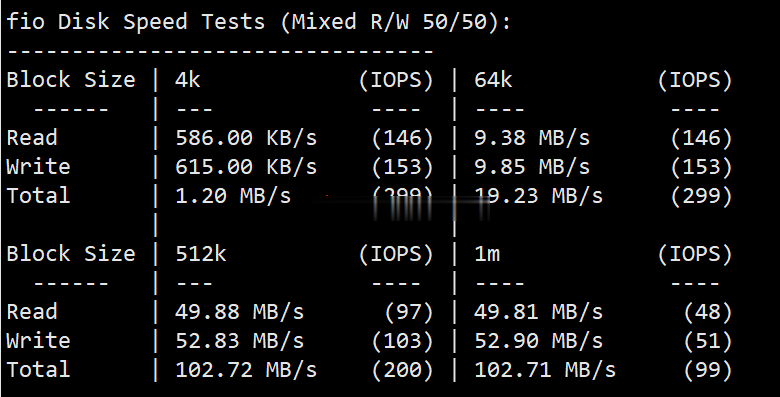This screenshot has width=780, height=397.
Task: Click the (99) IOPS total for 1m
Action: pyautogui.click(x=708, y=370)
